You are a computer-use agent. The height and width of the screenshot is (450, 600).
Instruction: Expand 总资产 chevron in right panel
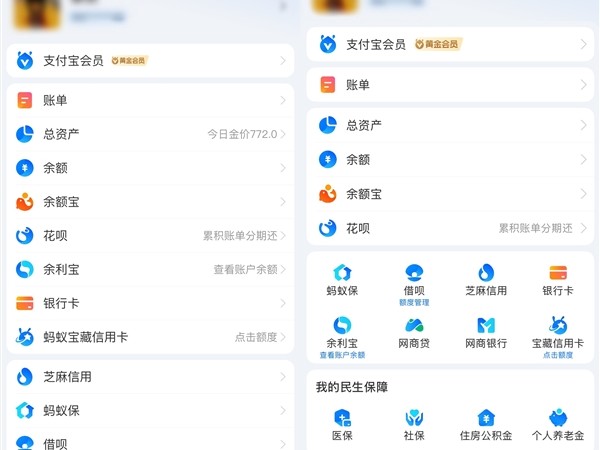point(583,125)
